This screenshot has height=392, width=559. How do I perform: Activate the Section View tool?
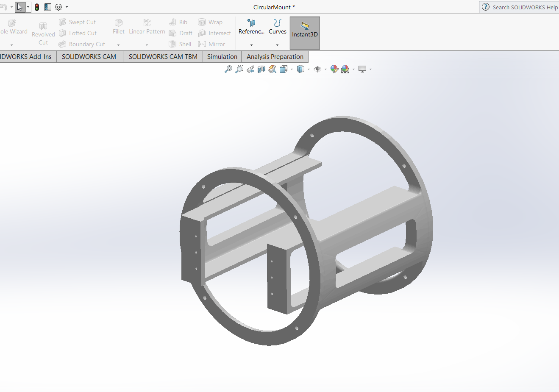coord(261,69)
